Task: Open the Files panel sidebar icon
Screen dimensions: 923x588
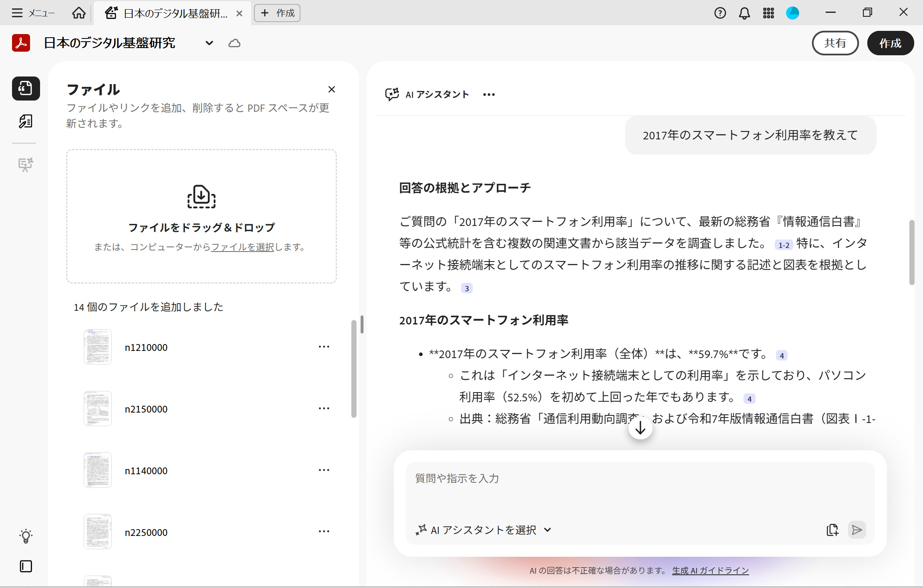Action: [x=26, y=88]
